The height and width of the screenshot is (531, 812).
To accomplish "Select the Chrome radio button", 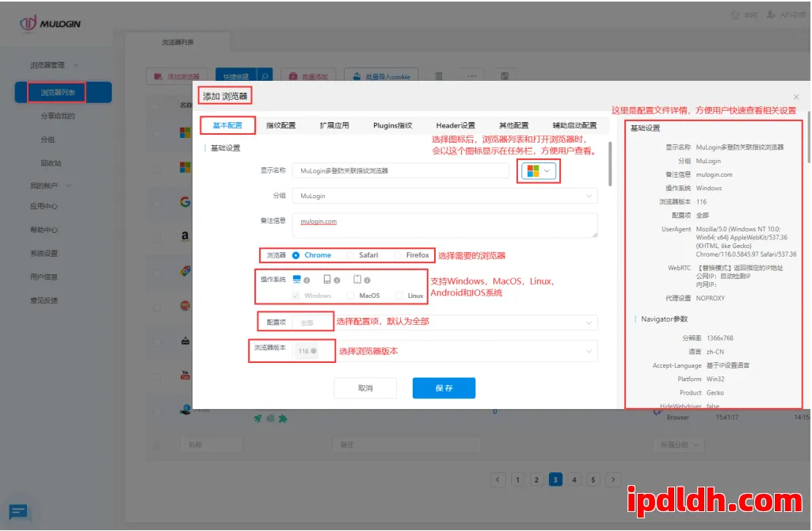I will (295, 255).
